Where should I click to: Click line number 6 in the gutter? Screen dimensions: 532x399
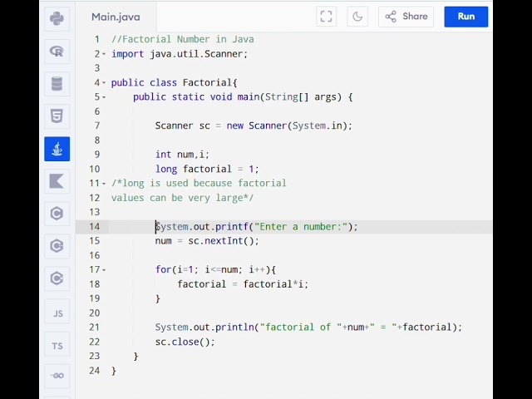(x=97, y=111)
